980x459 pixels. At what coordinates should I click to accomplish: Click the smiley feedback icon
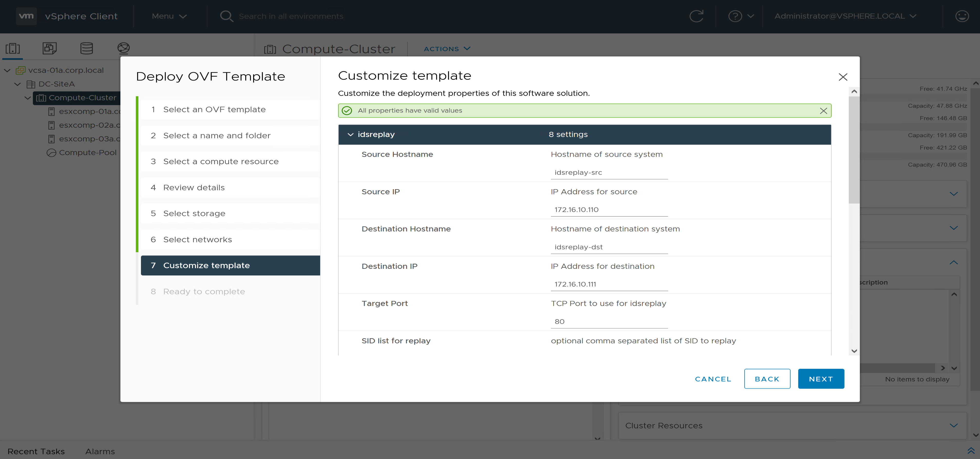click(962, 16)
